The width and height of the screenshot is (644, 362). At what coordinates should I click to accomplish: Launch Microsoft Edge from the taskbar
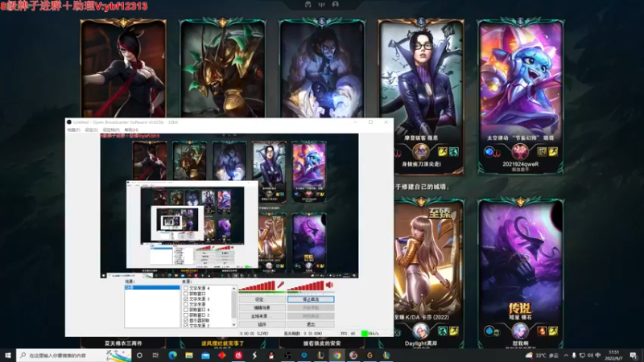[172, 356]
